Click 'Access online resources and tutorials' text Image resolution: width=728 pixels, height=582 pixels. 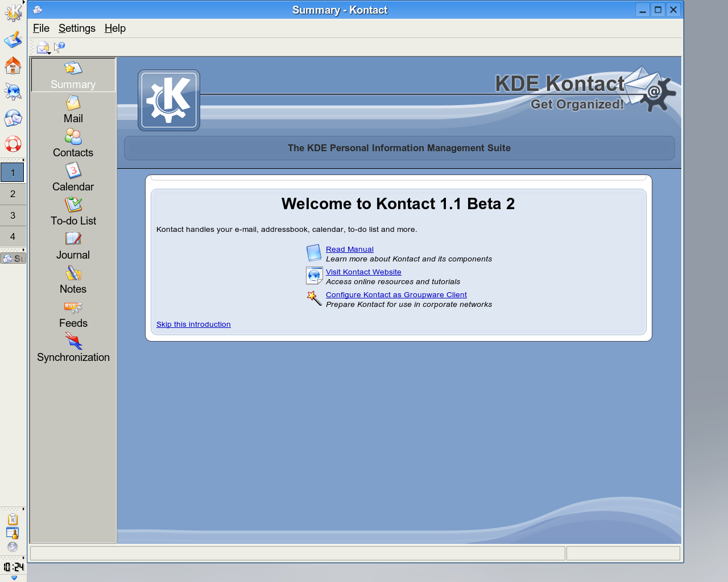393,281
